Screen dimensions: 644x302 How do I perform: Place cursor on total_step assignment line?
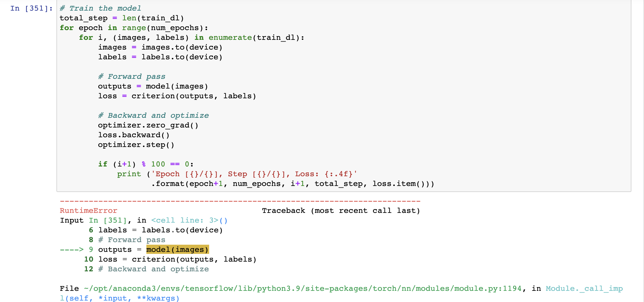coord(121,18)
